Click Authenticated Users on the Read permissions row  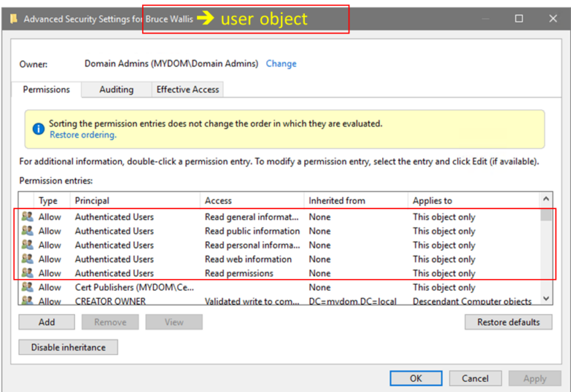click(114, 273)
